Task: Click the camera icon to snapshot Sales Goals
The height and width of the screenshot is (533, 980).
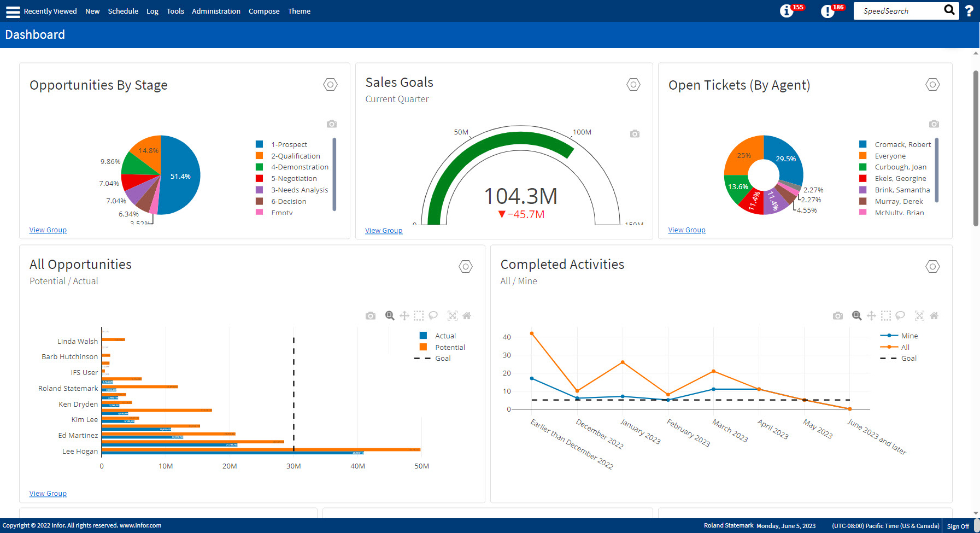Action: click(634, 133)
